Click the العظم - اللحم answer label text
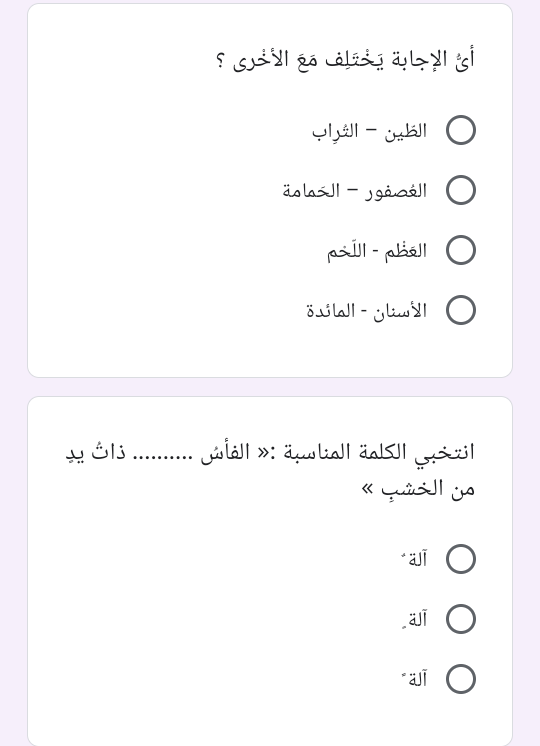 click(376, 251)
